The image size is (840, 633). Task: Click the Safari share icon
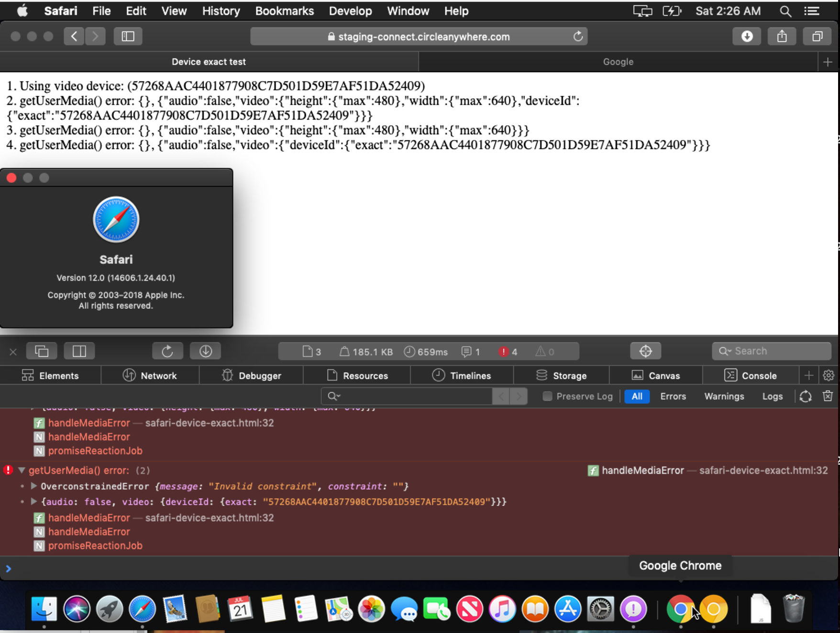[782, 36]
